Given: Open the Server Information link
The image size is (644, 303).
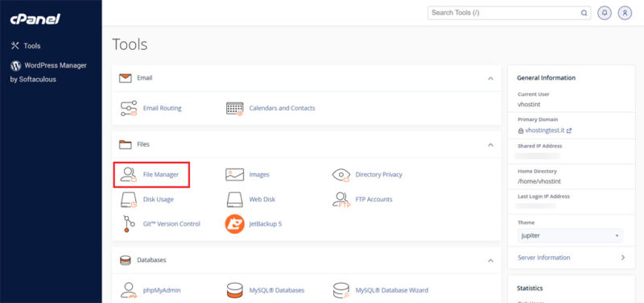Looking at the screenshot, I should [544, 258].
